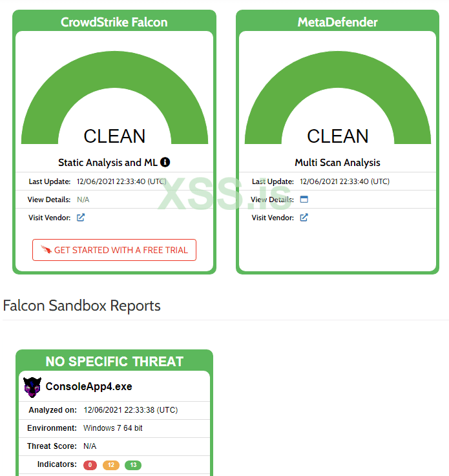The height and width of the screenshot is (476, 449).
Task: Click the MetaDefender CLEAN gauge
Action: point(337,103)
